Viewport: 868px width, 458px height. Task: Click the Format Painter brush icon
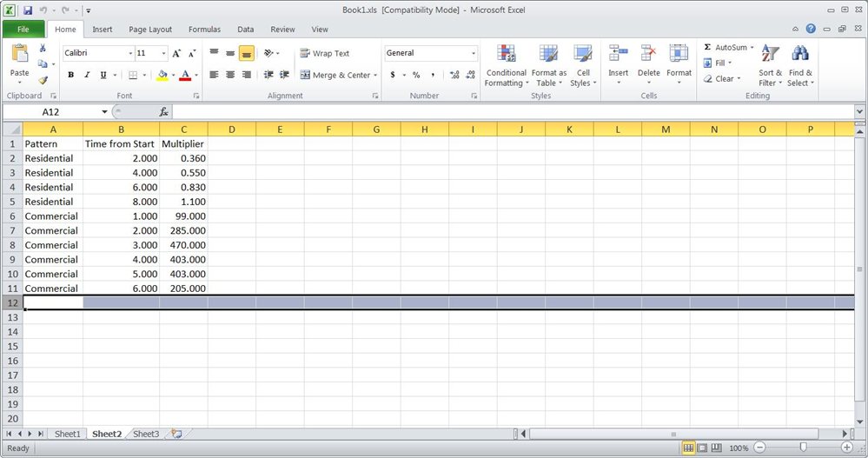(43, 80)
